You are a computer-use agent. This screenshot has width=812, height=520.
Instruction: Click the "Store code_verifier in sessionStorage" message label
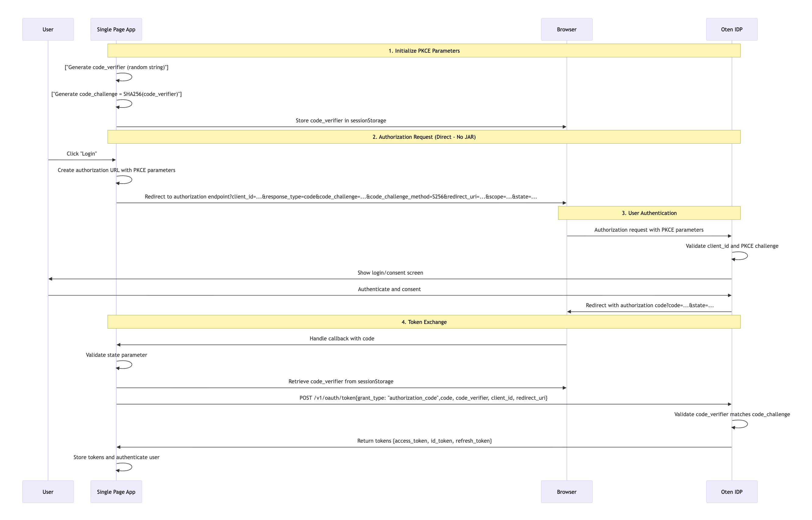341,121
